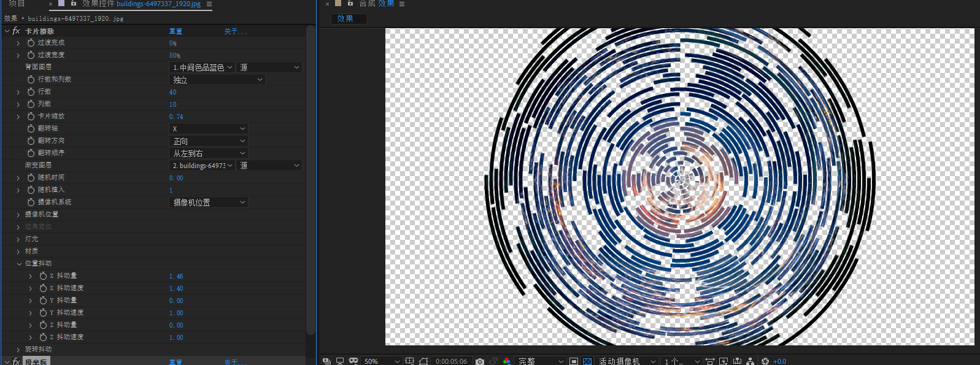Click the +0.0 exposure value
The image size is (980, 365).
(x=779, y=361)
